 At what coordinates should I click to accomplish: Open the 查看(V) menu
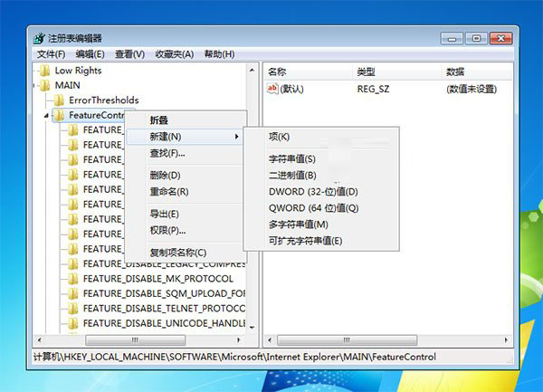tap(129, 54)
